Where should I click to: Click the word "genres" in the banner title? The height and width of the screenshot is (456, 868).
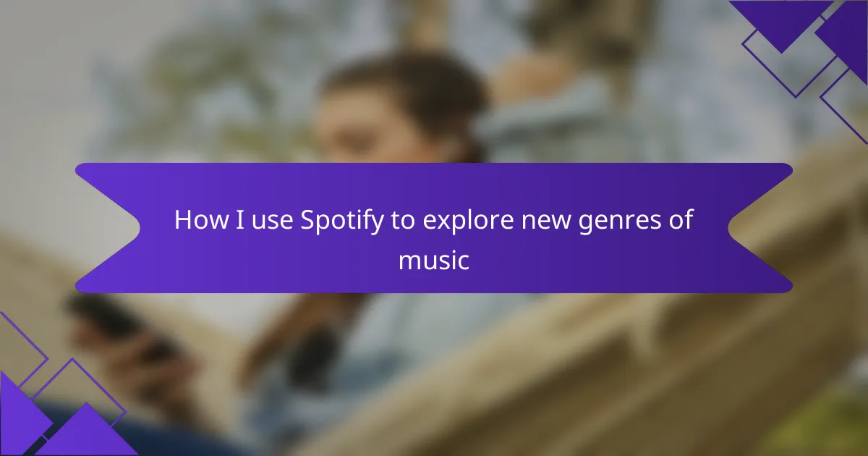point(623,221)
